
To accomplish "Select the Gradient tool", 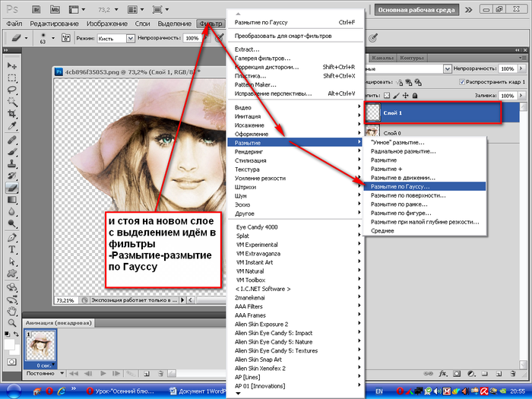I will coord(12,199).
